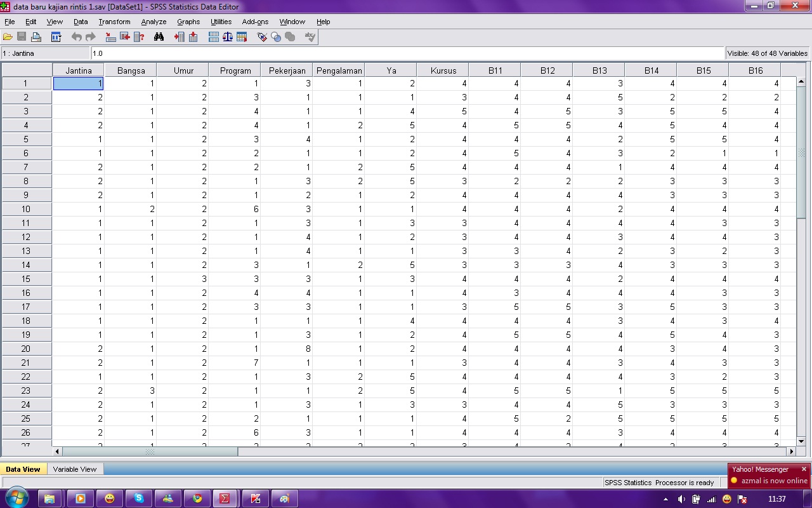Click the vertical scrollbar down arrow
The width and height of the screenshot is (812, 508).
coord(801,441)
